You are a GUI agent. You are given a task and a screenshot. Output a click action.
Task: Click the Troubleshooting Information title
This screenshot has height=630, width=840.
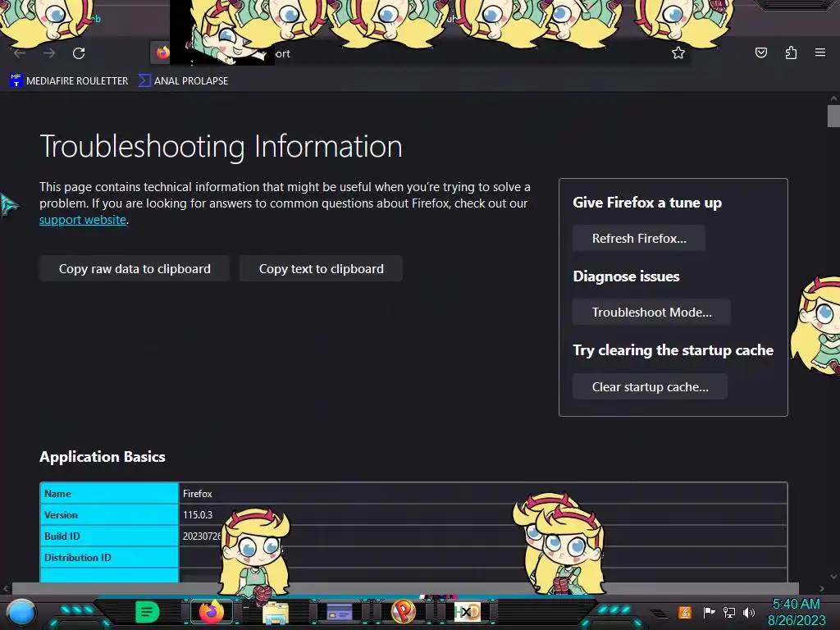click(x=221, y=146)
